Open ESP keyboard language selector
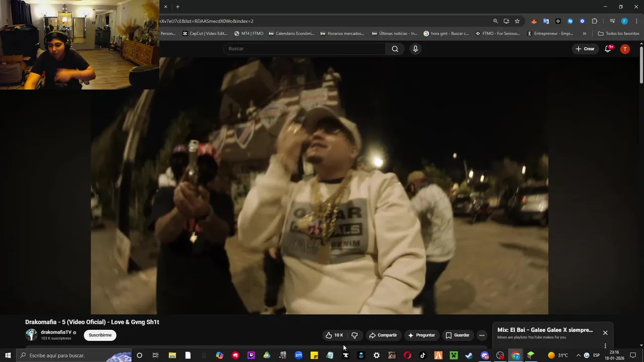The height and width of the screenshot is (362, 644). 597,355
